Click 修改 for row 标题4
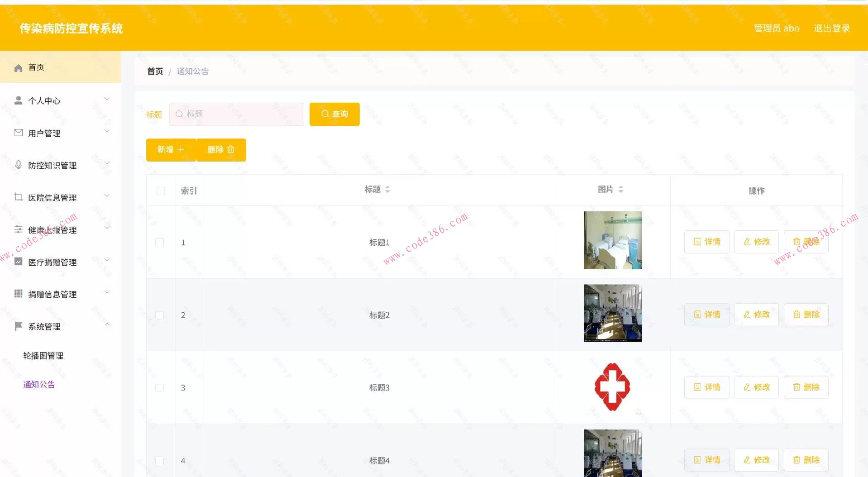The image size is (868, 477). 756,460
